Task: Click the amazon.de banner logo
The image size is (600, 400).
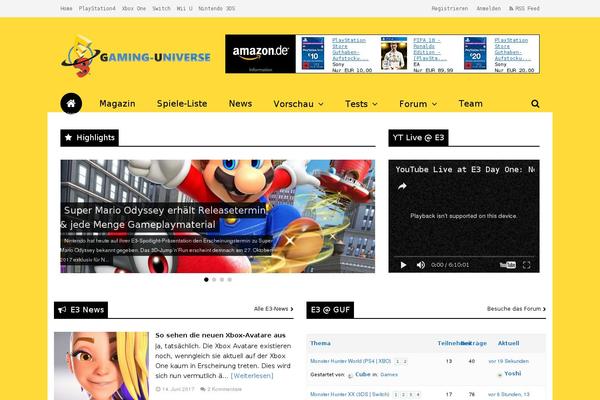Action: click(261, 54)
